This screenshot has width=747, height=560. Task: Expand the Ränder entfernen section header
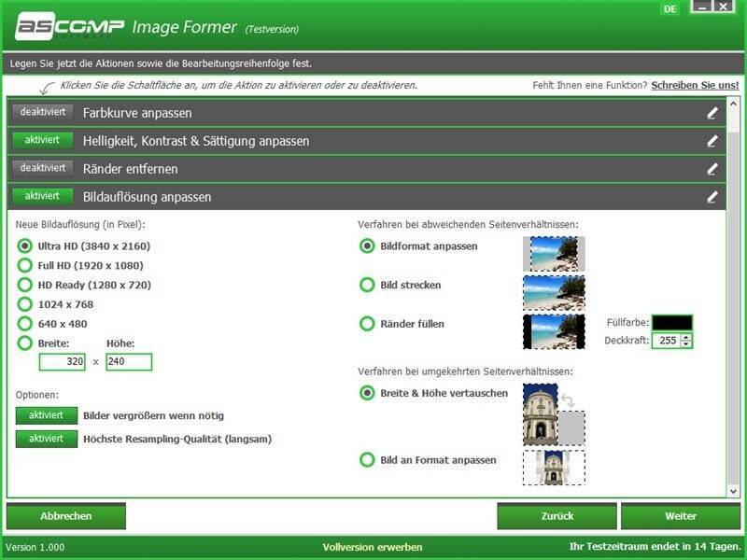tap(373, 169)
